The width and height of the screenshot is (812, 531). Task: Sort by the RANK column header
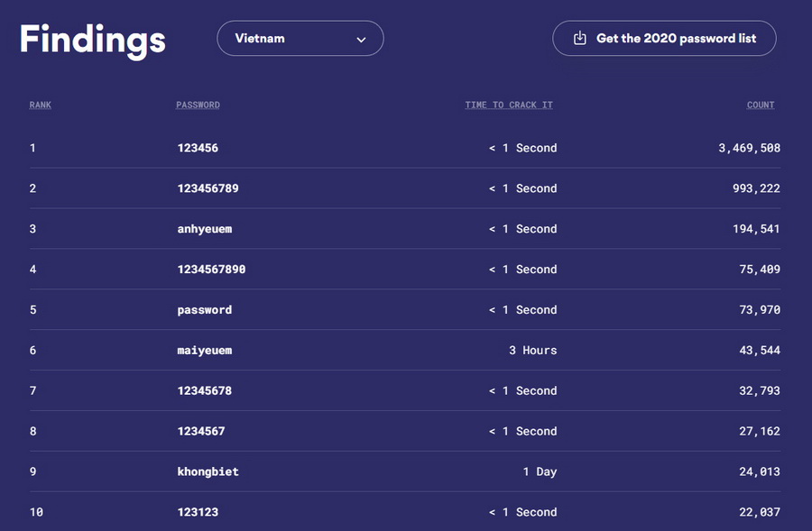click(40, 105)
